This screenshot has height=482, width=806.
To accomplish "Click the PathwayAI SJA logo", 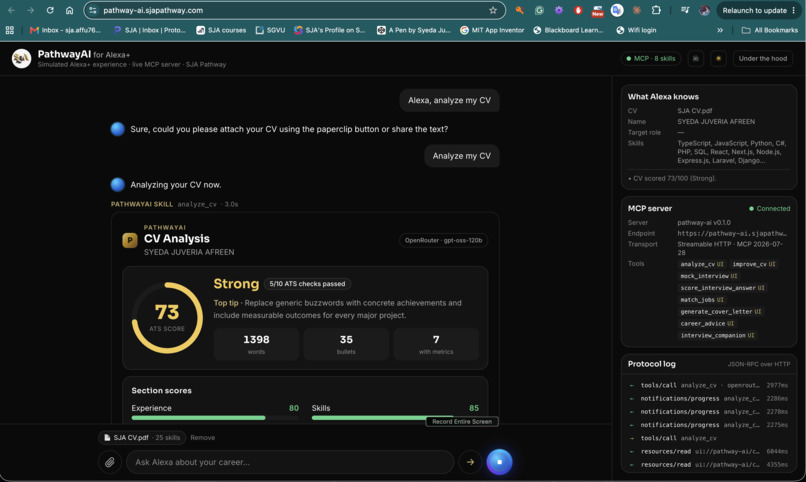I will [x=21, y=59].
